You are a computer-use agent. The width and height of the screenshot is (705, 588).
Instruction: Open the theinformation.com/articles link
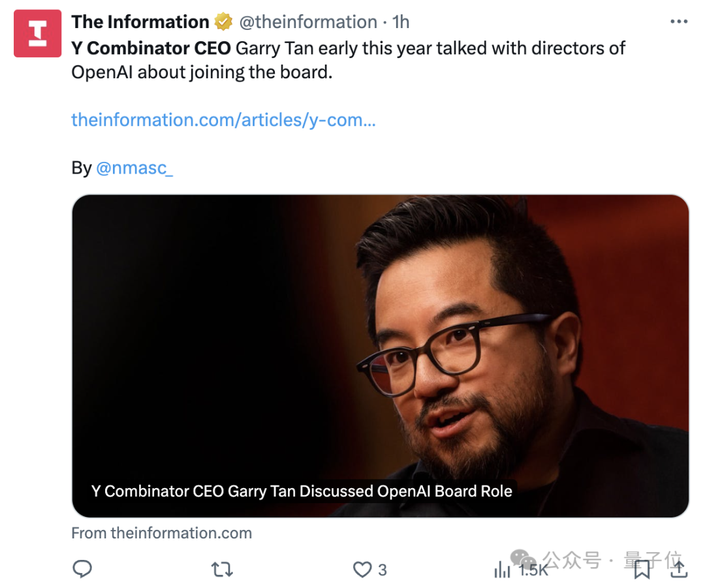point(223,120)
